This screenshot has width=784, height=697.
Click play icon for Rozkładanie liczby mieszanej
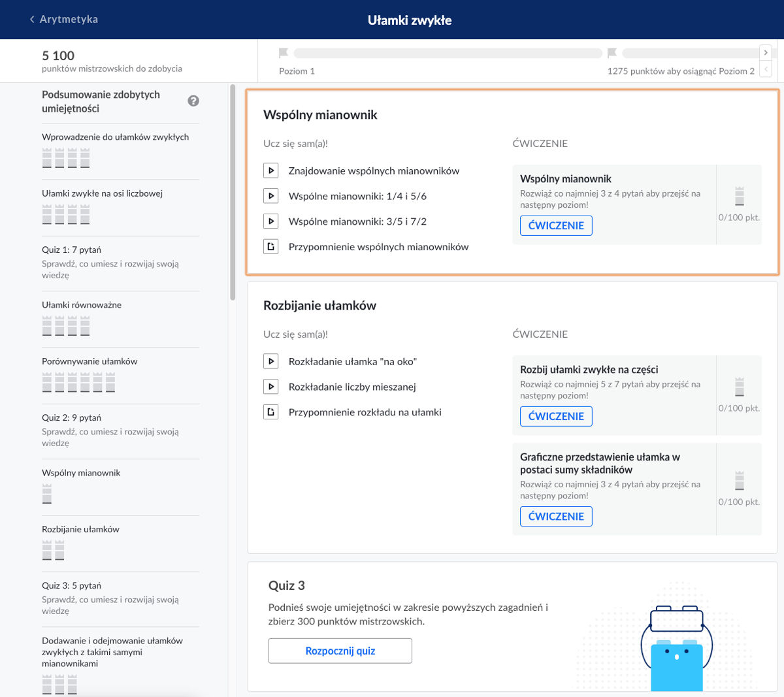pos(270,387)
